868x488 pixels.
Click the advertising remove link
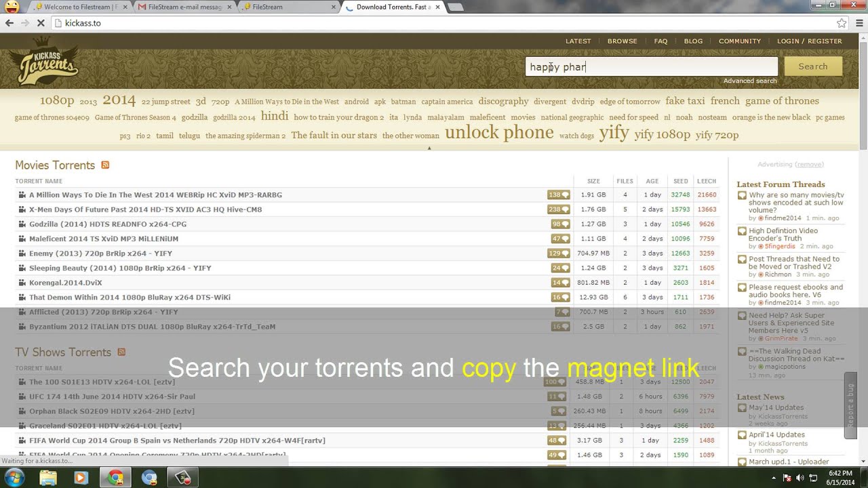pos(810,165)
